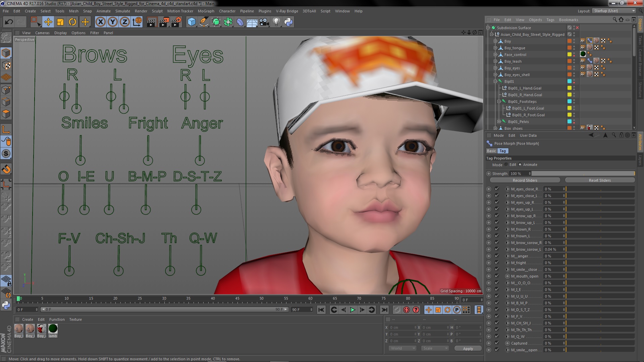Open the timeline layout film icon
The height and width of the screenshot is (362, 644).
[x=479, y=310]
